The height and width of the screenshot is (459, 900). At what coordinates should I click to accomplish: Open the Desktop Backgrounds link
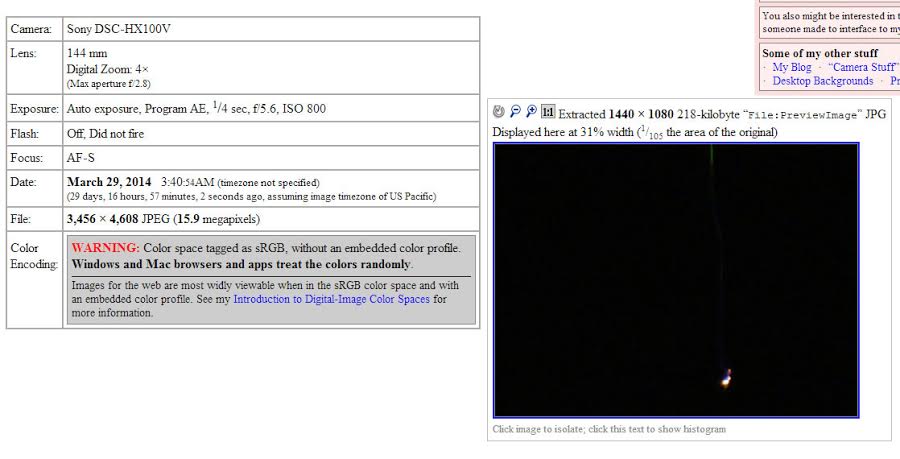[x=822, y=81]
